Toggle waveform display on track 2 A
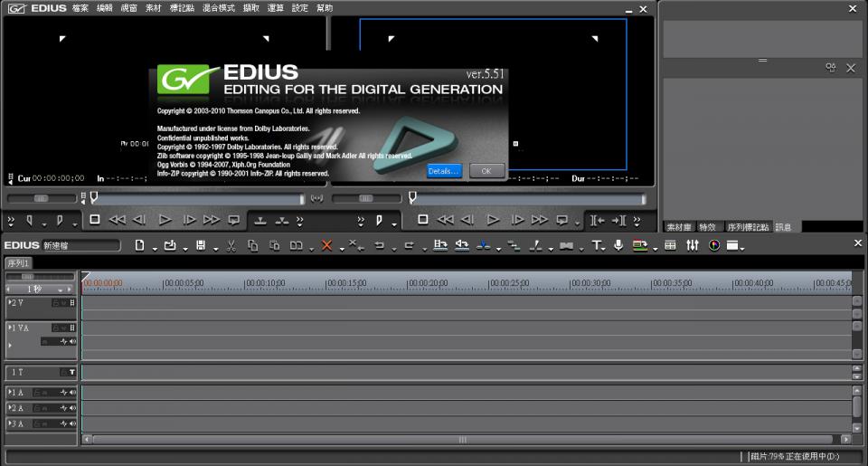 (63, 408)
